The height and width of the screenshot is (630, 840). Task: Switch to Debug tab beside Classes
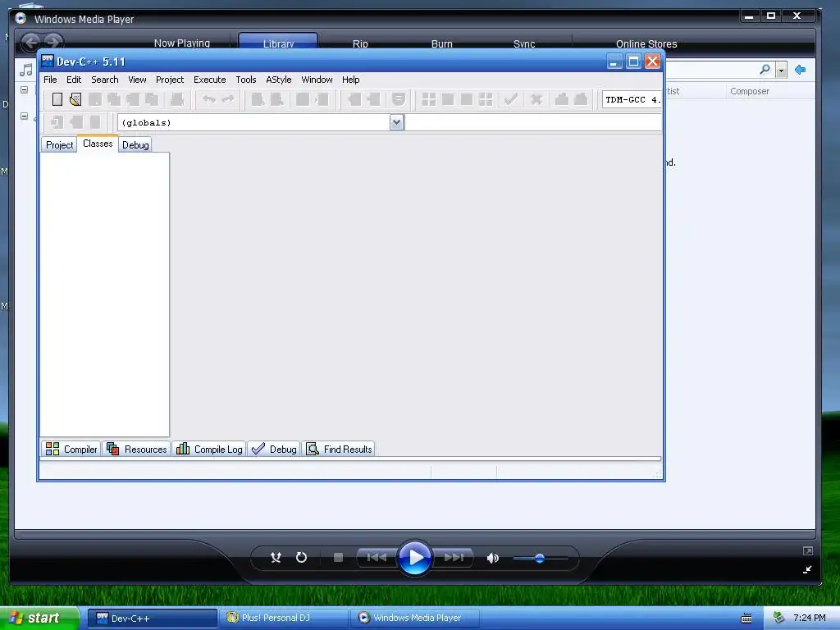point(135,144)
